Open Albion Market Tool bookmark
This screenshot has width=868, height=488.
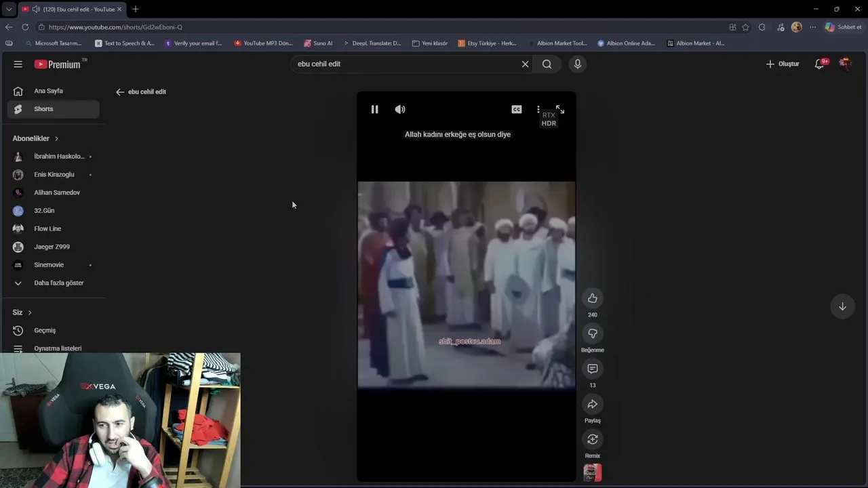557,43
